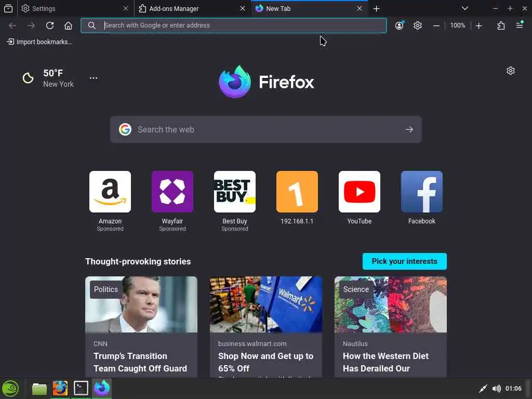
Task: Close the New Tab tab
Action: 360,8
